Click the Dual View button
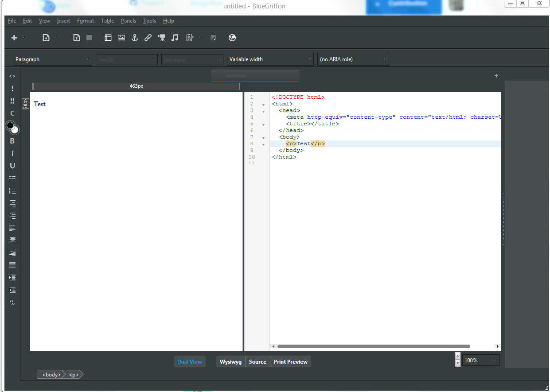The image size is (550, 392). point(190,362)
